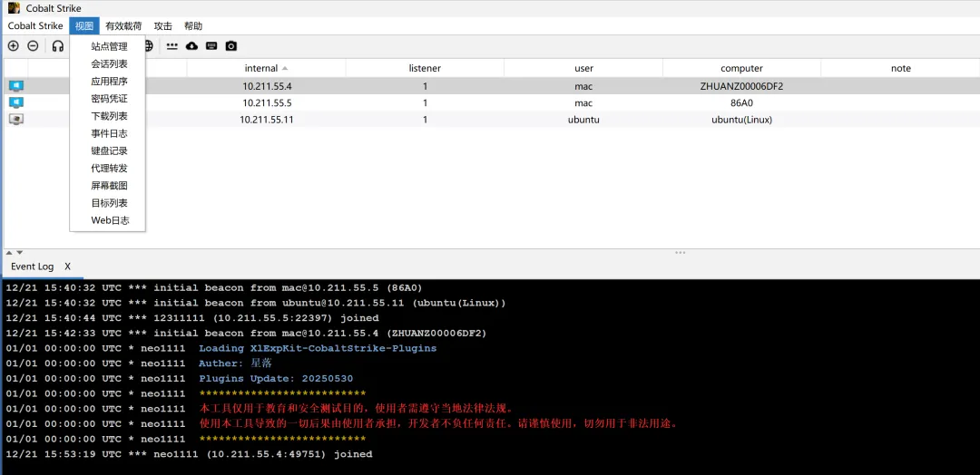Open the 帮助 menu

[x=193, y=26]
